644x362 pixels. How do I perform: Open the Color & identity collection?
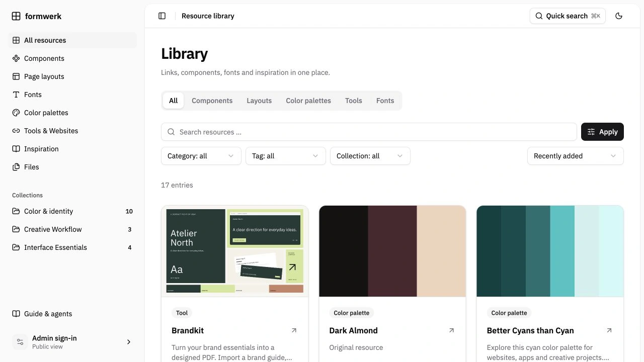72,211
